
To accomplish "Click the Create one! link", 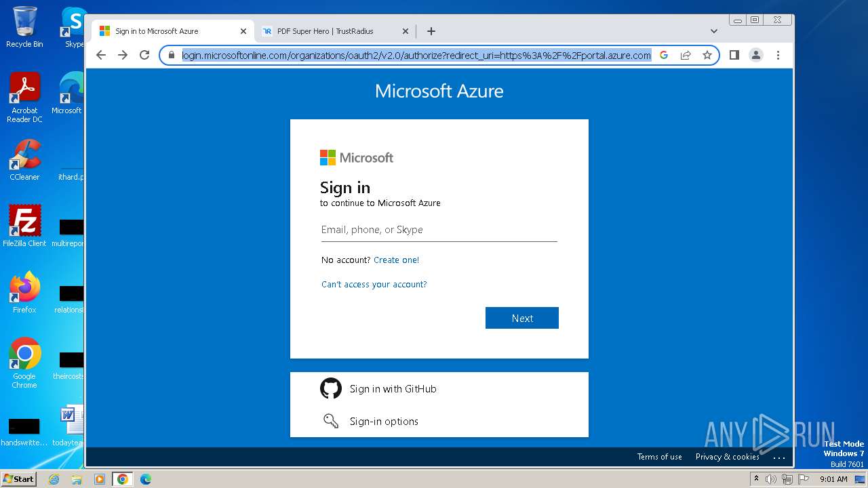I will pos(396,260).
